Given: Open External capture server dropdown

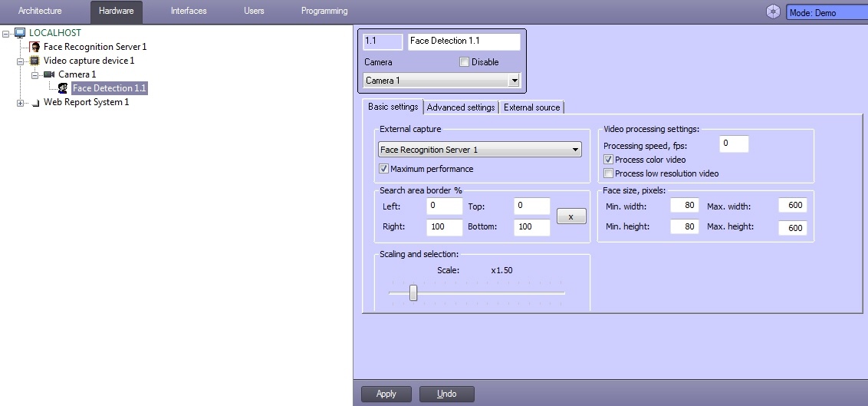Looking at the screenshot, I should [x=575, y=150].
